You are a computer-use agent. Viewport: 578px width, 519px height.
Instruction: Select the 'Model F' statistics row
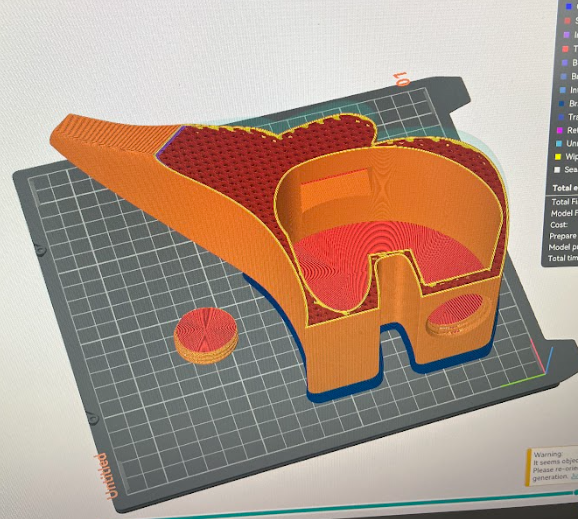click(x=564, y=213)
